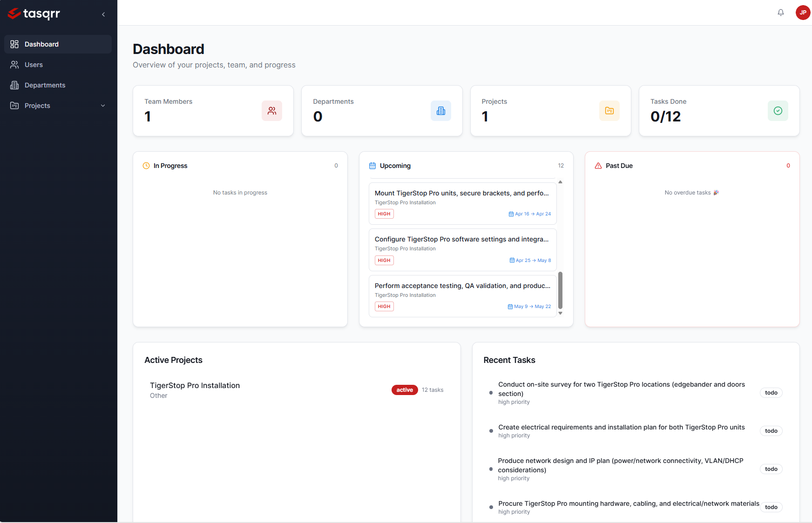
Task: Click the Projects folder icon
Action: [x=609, y=111]
